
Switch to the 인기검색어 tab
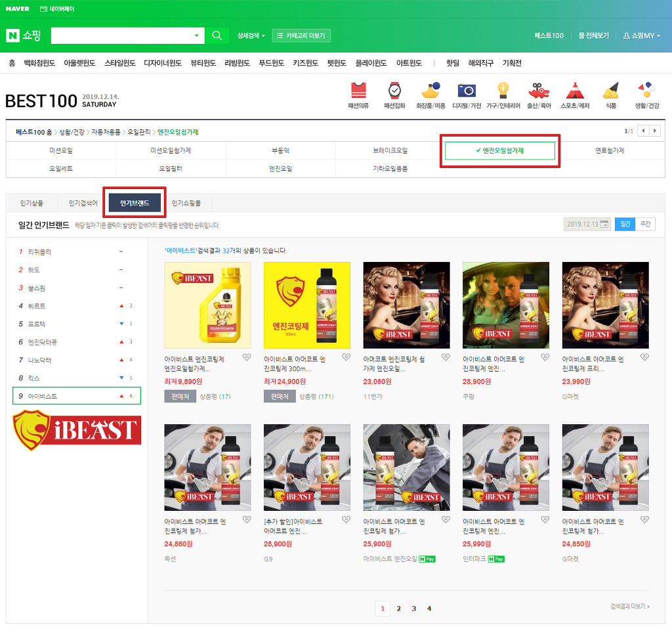[x=83, y=203]
